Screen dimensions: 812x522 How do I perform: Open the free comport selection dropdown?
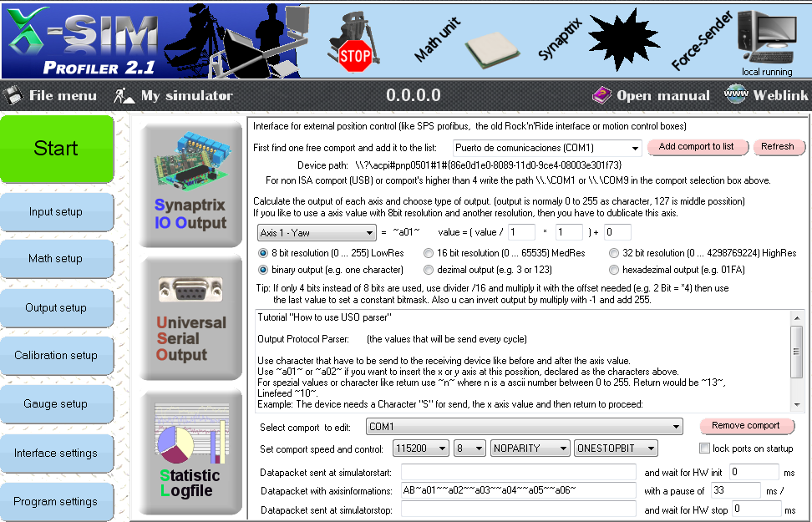click(x=547, y=148)
